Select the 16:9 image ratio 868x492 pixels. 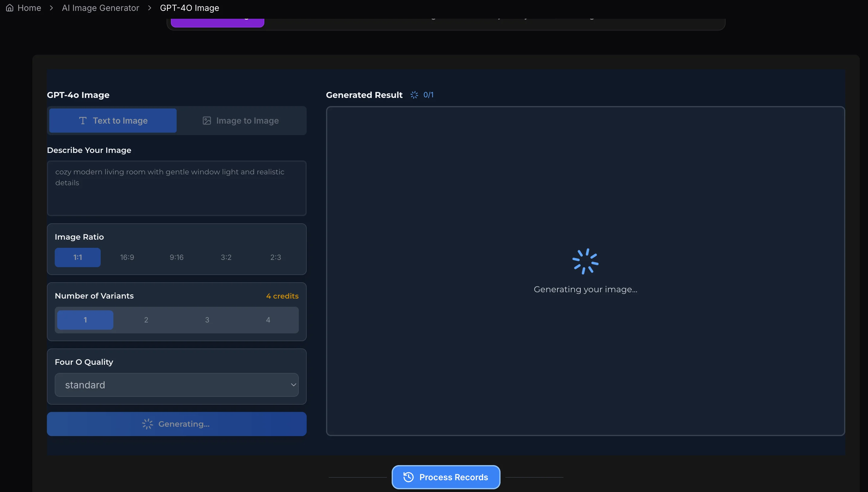coord(127,257)
